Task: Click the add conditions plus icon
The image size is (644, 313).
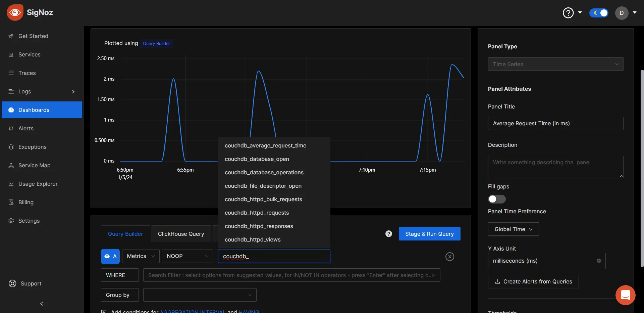Action: [104, 311]
